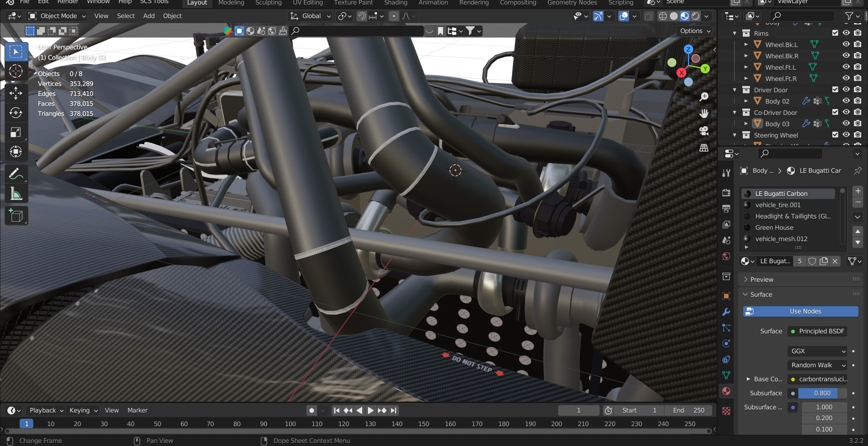Open the Global transform orientation dropdown
This screenshot has height=446, width=868.
(311, 16)
